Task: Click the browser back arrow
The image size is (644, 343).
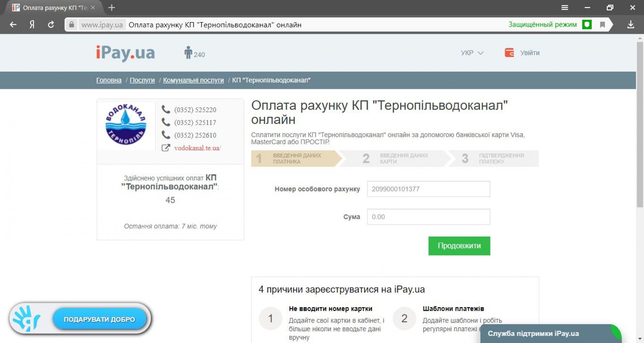Action: (13, 24)
